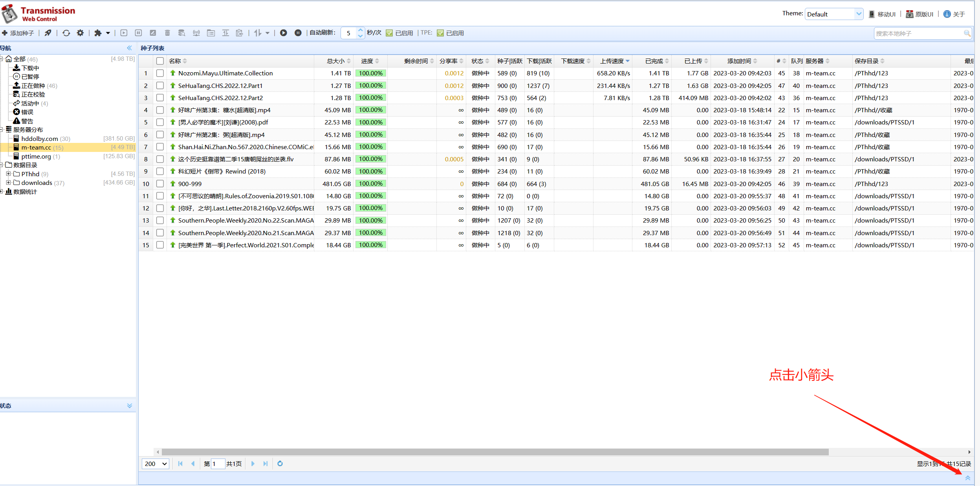Switch to 原版UI original interface

tap(920, 14)
